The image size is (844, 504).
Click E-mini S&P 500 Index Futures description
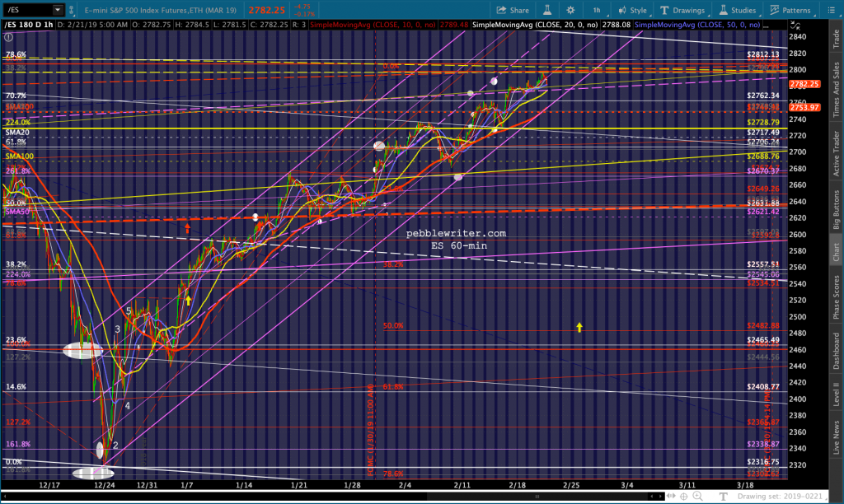161,10
